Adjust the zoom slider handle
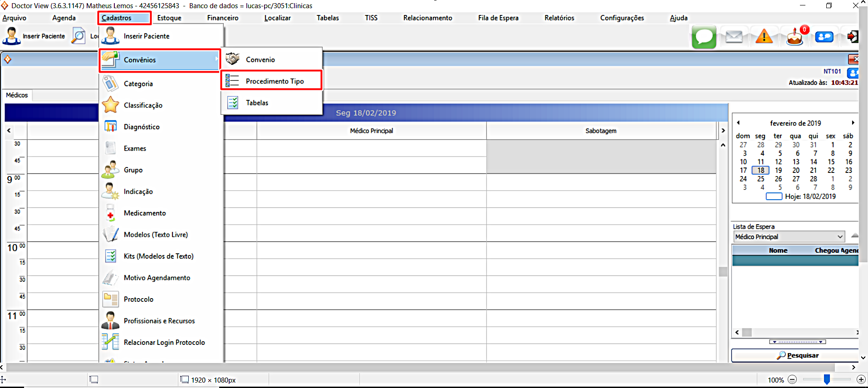The height and width of the screenshot is (388, 868). [827, 380]
